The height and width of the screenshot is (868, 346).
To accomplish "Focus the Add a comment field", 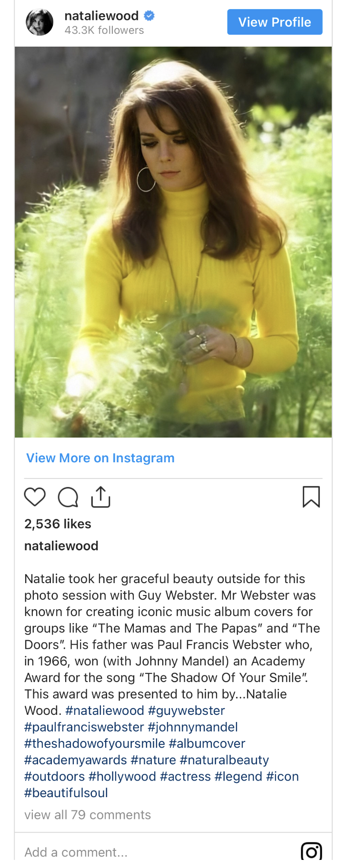I will click(76, 852).
